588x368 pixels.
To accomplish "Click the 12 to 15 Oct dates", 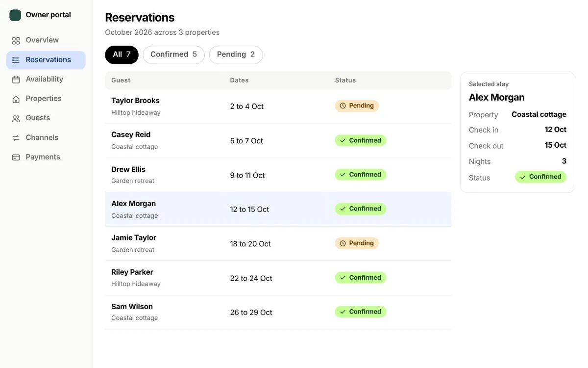I will 249,210.
